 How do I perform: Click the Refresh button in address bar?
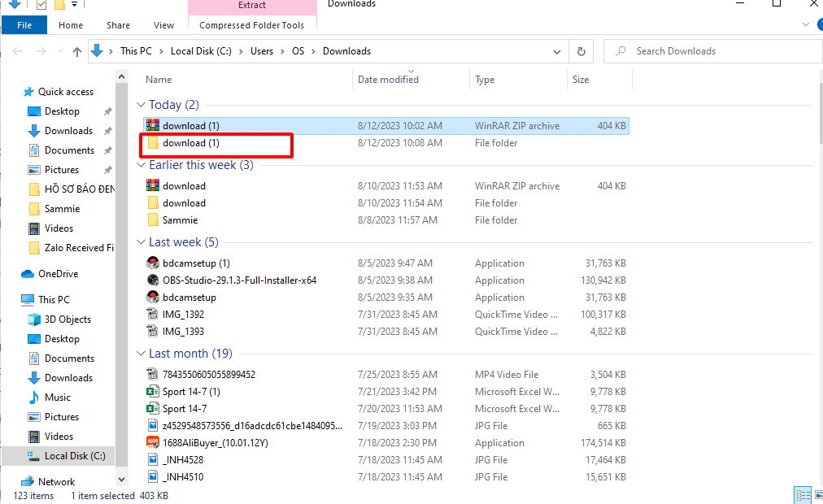point(581,51)
